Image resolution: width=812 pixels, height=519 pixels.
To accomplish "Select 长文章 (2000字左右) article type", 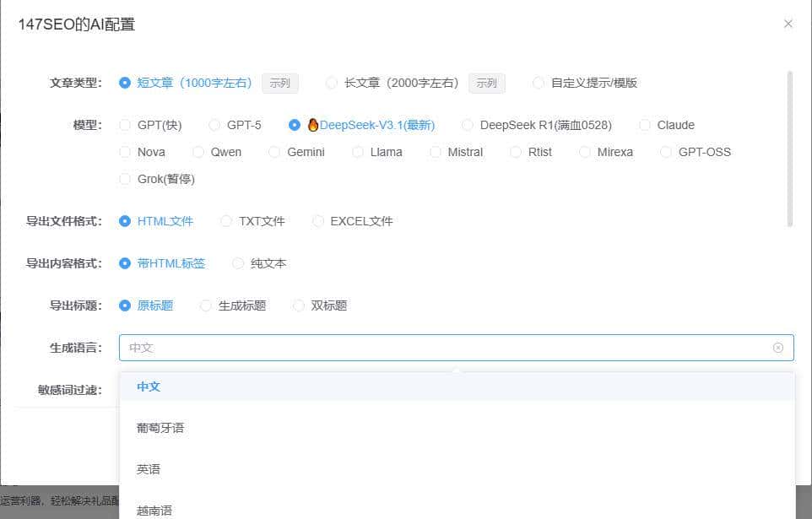I will [x=332, y=83].
